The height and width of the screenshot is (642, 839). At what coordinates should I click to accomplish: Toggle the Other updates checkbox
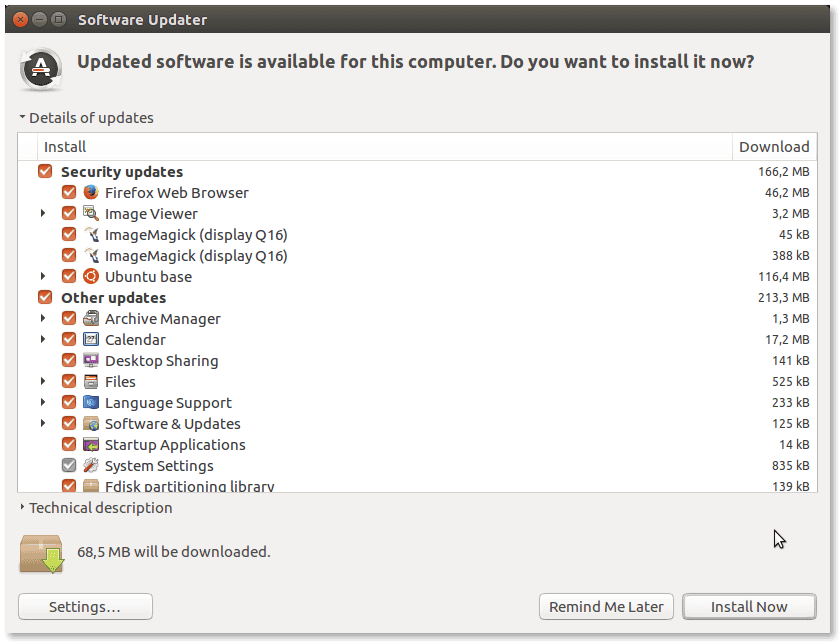45,297
